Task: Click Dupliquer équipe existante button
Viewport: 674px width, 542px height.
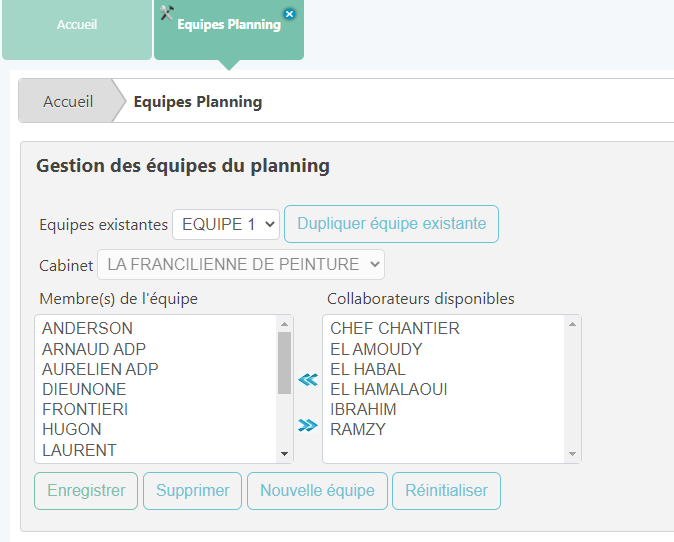Action: (x=391, y=224)
